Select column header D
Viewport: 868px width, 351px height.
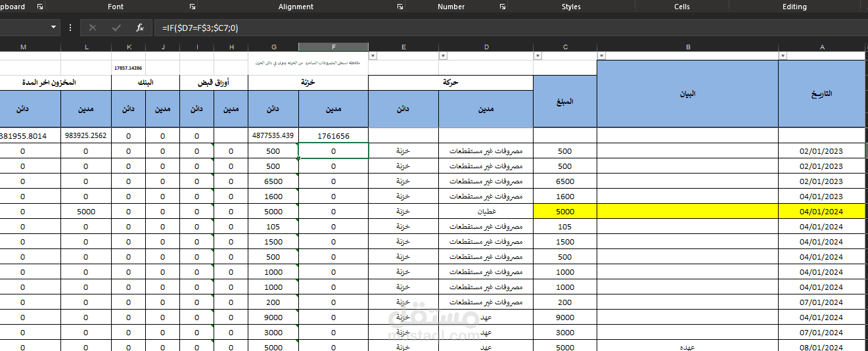pos(486,47)
